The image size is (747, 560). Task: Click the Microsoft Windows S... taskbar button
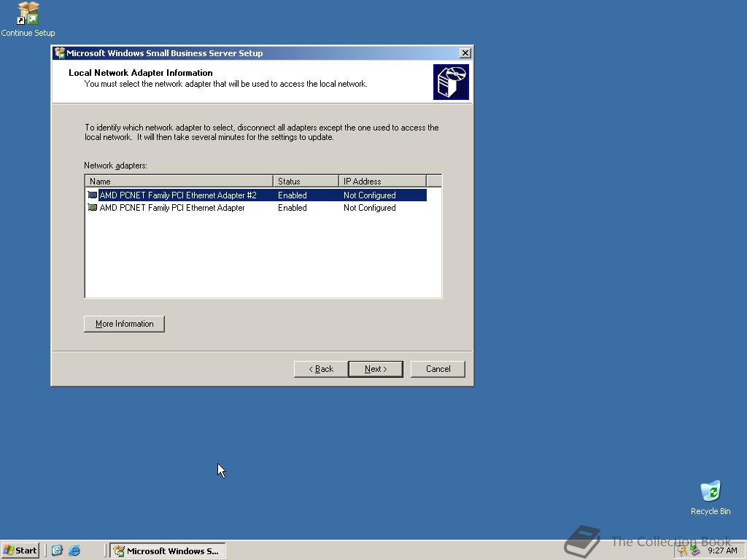pos(168,551)
